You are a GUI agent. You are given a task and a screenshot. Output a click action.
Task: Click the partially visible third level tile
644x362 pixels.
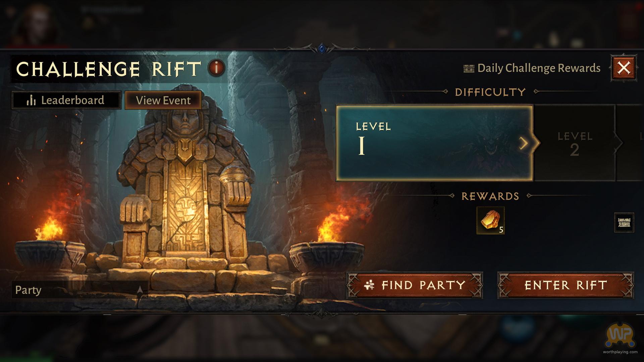(x=631, y=143)
